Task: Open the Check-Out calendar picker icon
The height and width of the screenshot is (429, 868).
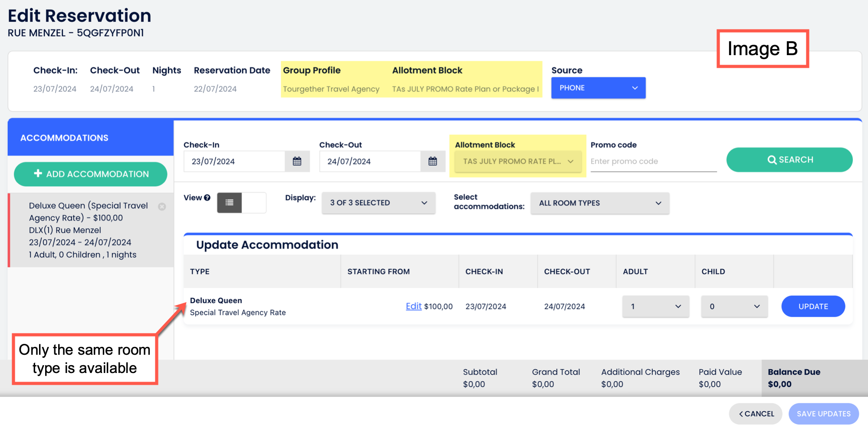Action: (x=433, y=162)
